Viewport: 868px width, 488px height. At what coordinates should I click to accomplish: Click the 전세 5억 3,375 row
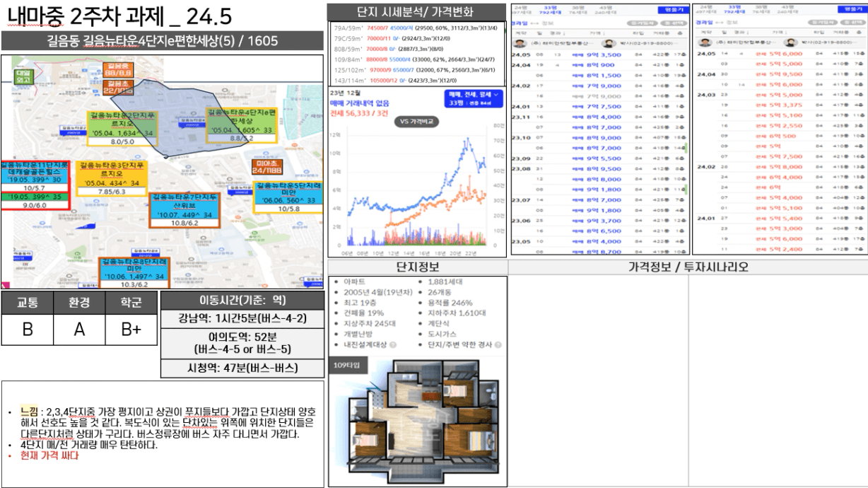(780, 105)
